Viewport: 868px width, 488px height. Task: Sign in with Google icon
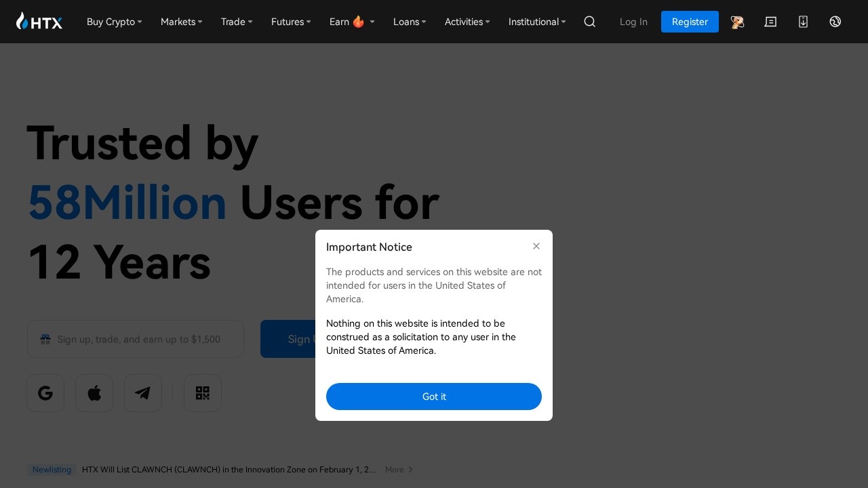coord(45,393)
